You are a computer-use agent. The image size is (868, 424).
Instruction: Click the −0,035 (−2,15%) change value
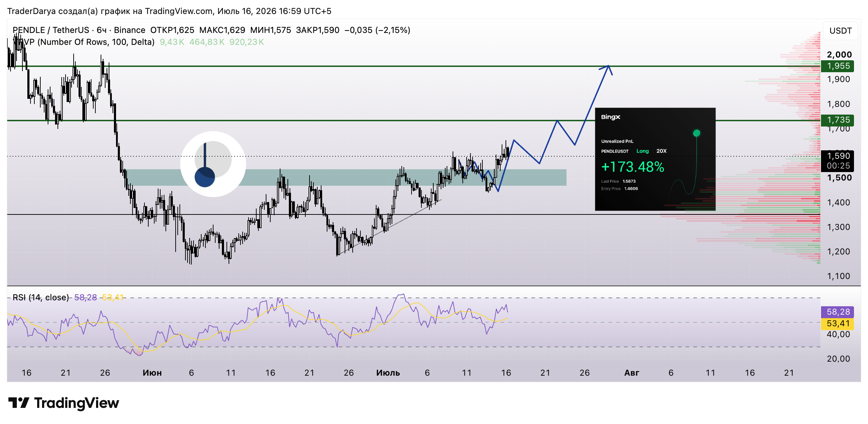click(377, 30)
